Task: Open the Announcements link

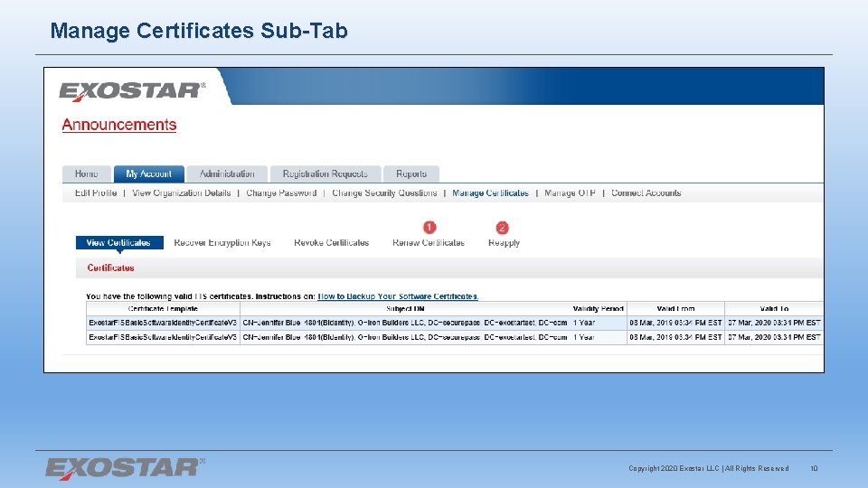Action: pyautogui.click(x=119, y=125)
